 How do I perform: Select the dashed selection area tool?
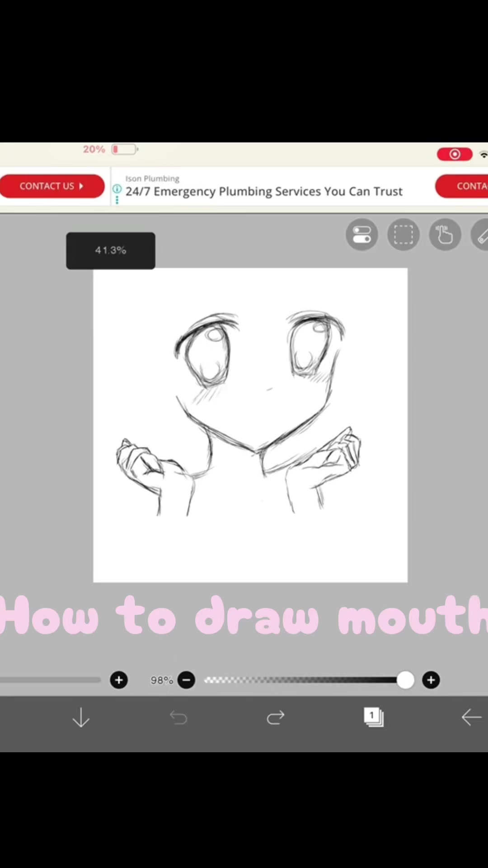404,235
